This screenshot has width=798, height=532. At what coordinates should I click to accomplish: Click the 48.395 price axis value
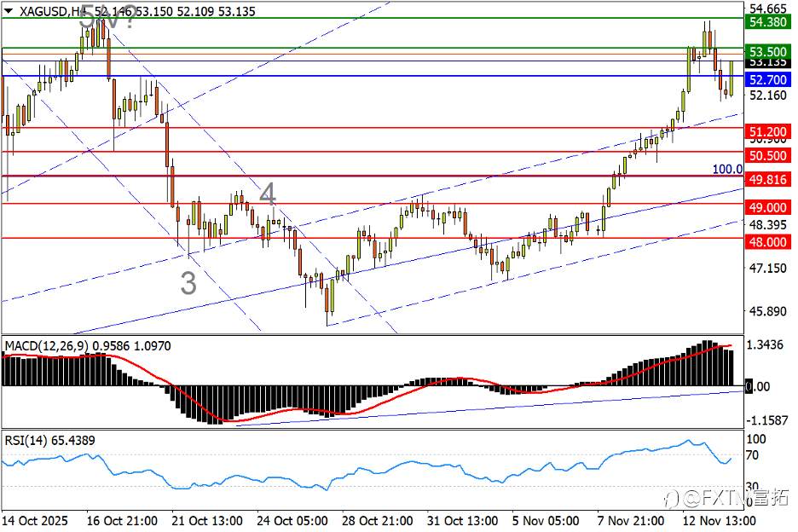click(768, 224)
